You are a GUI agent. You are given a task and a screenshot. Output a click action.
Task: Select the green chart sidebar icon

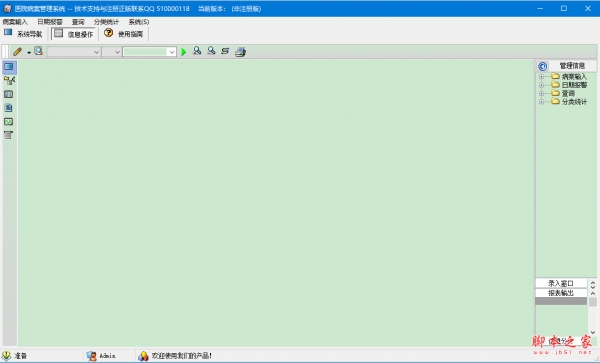pos(8,122)
